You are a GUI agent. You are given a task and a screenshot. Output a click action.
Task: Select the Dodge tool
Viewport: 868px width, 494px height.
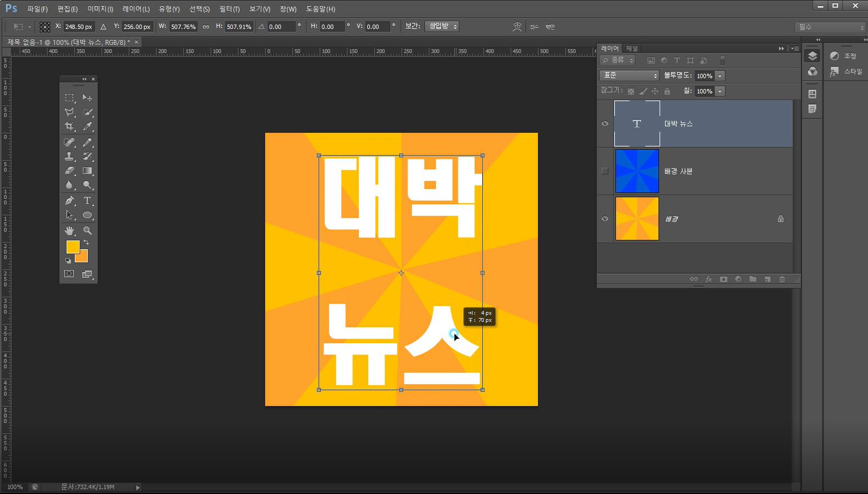click(87, 185)
